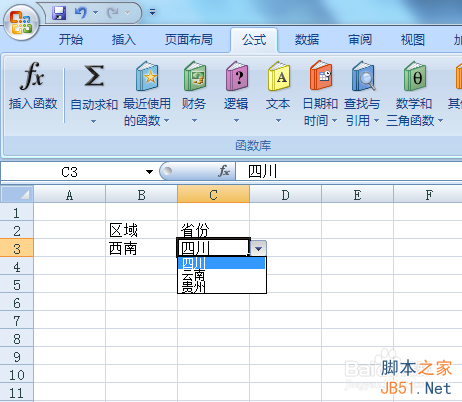Viewport: 462px width, 402px height.
Task: Select the 公式 tab
Action: pos(254,40)
